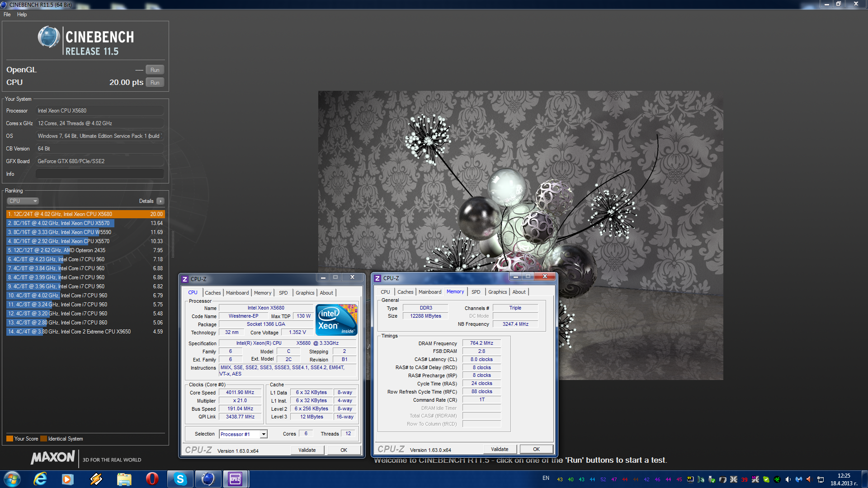Select ranking row 14 Core 2 Extreme X9650
The image size is (868, 488).
[85, 332]
